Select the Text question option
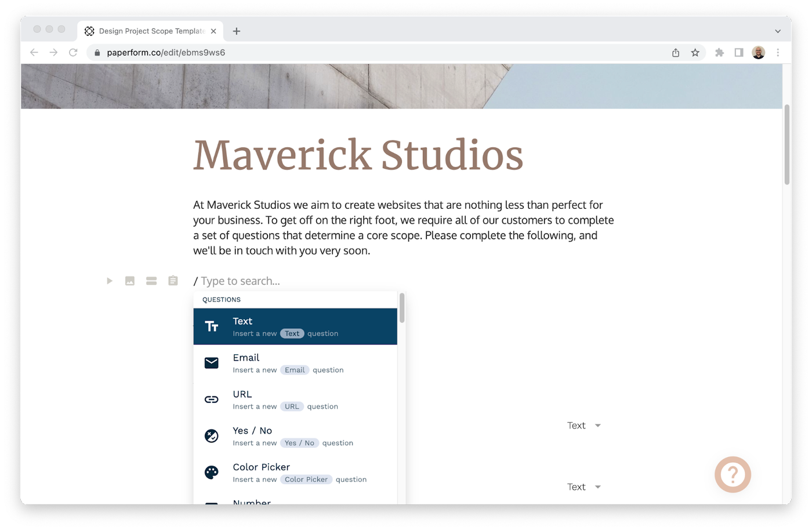812x530 pixels. [295, 326]
